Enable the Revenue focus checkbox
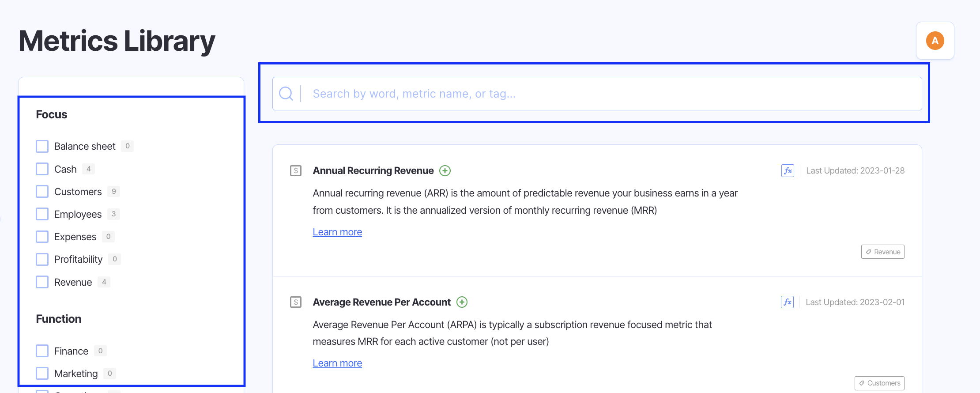Viewport: 980px width, 393px height. [x=42, y=282]
